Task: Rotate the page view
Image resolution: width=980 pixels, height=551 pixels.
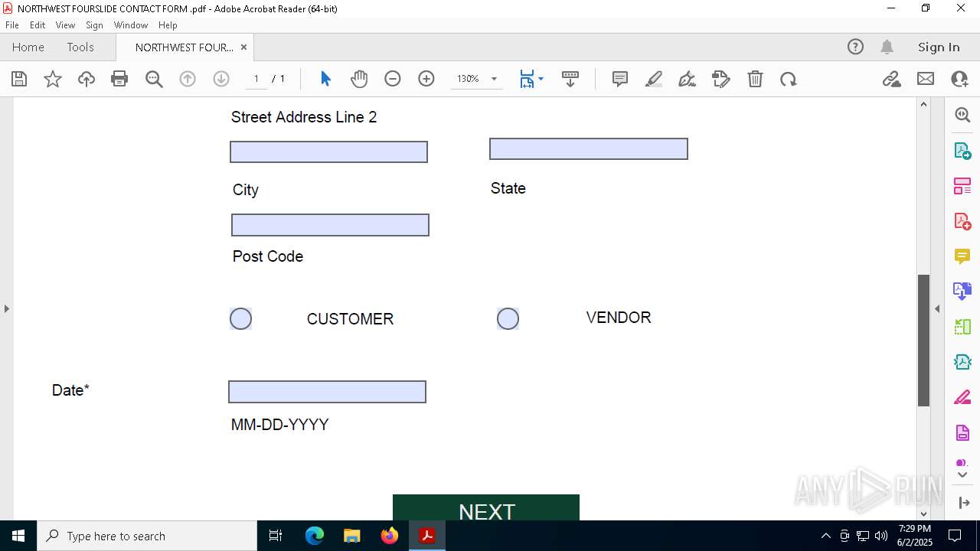Action: click(789, 79)
